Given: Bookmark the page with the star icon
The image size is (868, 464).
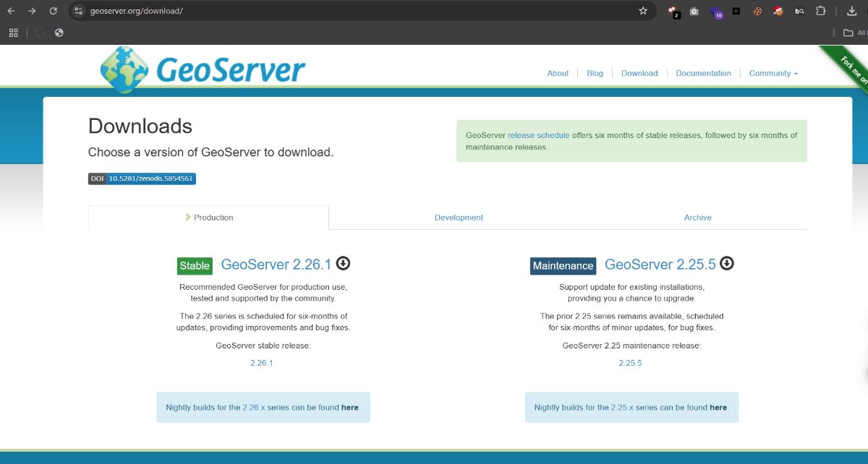Looking at the screenshot, I should click(642, 11).
